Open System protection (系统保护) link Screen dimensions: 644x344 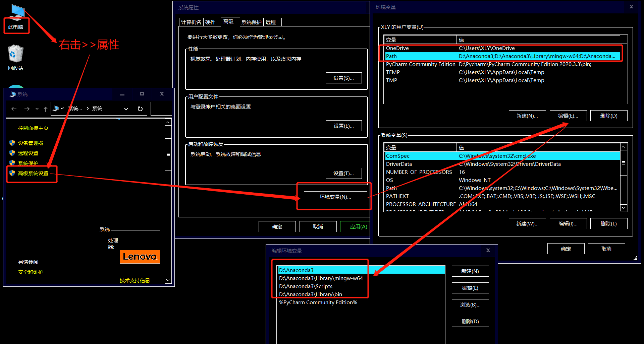tap(28, 163)
